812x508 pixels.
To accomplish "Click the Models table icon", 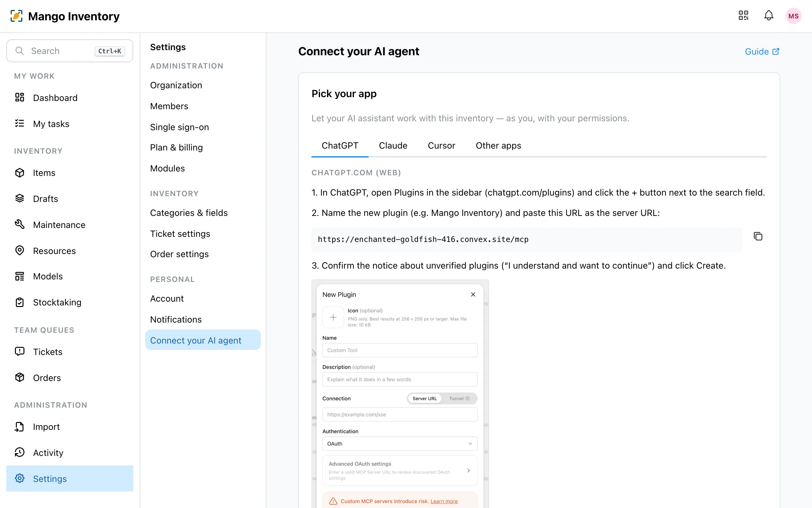I will click(20, 276).
